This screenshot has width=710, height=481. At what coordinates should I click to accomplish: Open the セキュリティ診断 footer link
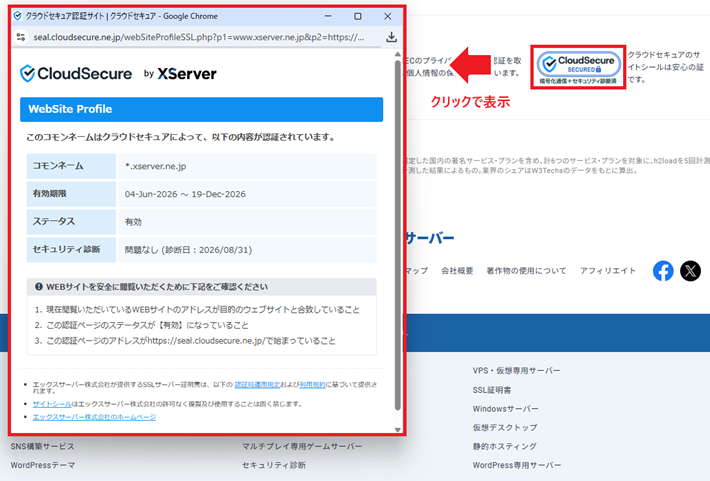pyautogui.click(x=274, y=465)
